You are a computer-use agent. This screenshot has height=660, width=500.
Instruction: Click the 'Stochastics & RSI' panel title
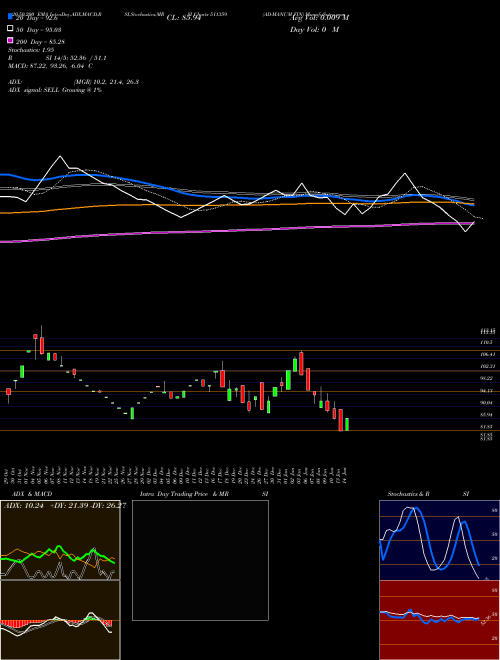click(x=428, y=494)
